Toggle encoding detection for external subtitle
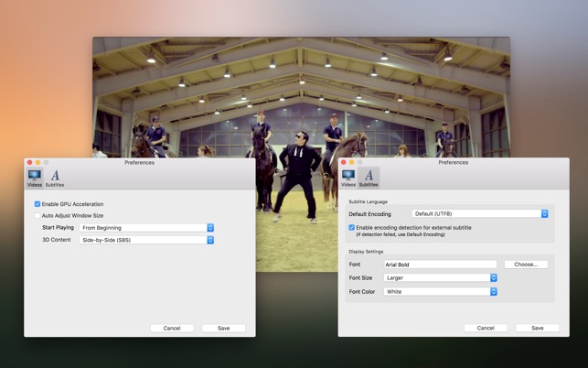Viewport: 588px width, 368px height. (351, 228)
